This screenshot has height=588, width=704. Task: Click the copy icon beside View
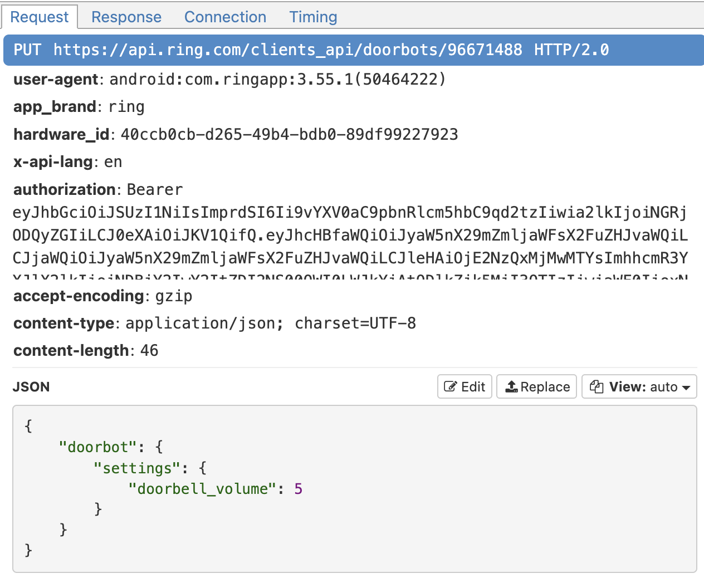click(597, 386)
